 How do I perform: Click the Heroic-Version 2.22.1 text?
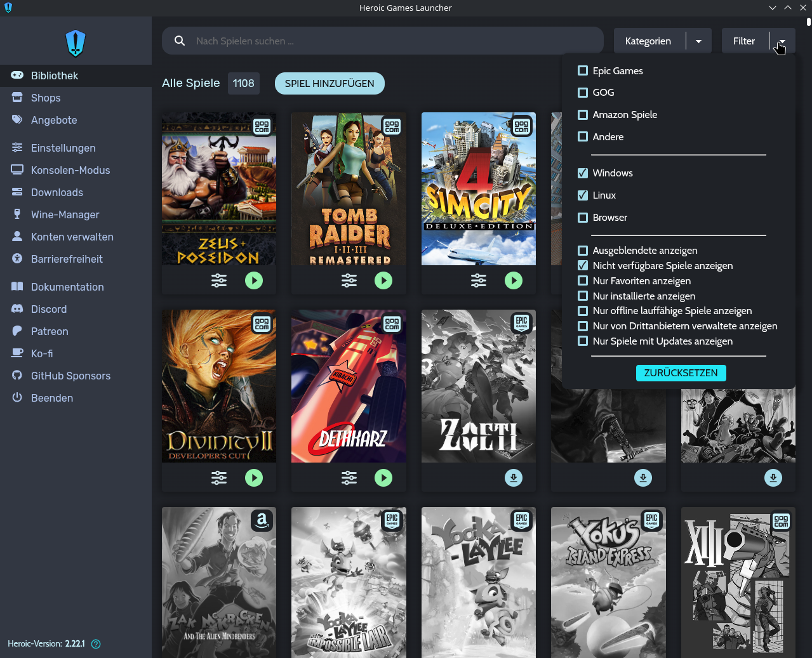[46, 644]
